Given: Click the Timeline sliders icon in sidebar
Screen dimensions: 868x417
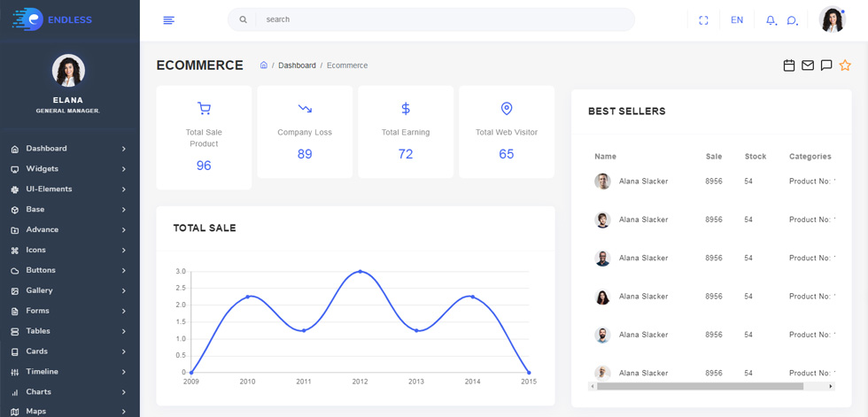Looking at the screenshot, I should pyautogui.click(x=15, y=372).
